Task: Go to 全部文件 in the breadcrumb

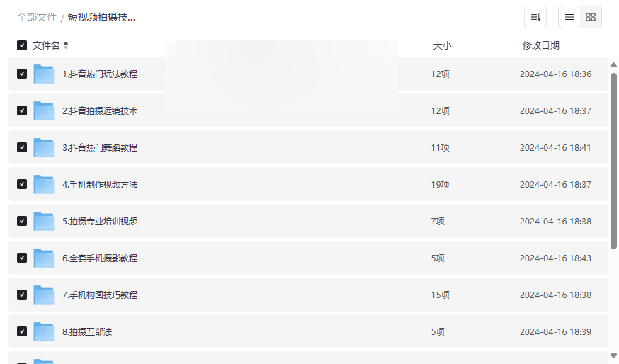Action: click(37, 17)
